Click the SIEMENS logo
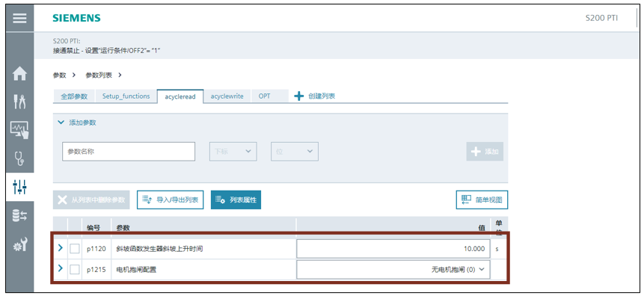This screenshot has height=296, width=644. (x=76, y=18)
